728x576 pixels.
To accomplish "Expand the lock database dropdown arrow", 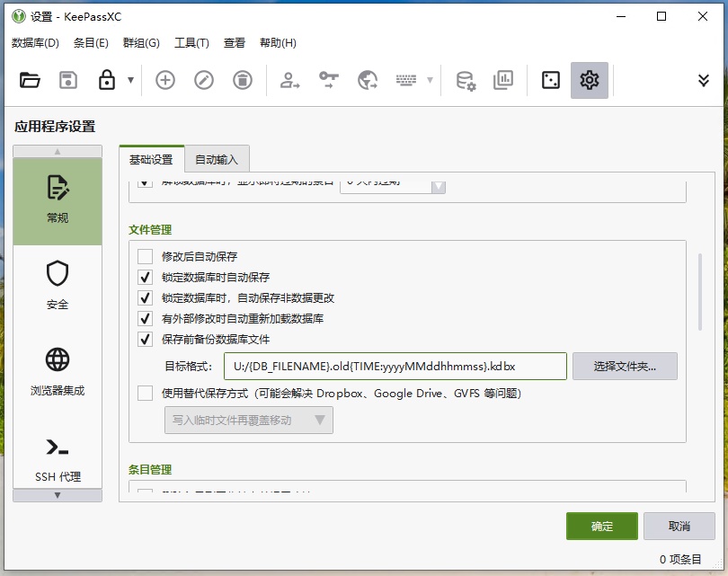I will (x=130, y=80).
